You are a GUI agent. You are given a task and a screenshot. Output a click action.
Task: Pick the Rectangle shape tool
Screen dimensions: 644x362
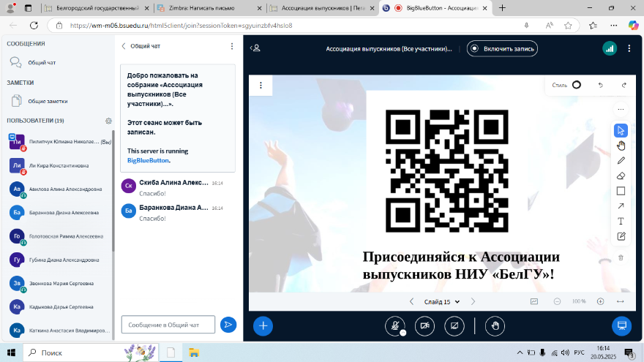(621, 191)
